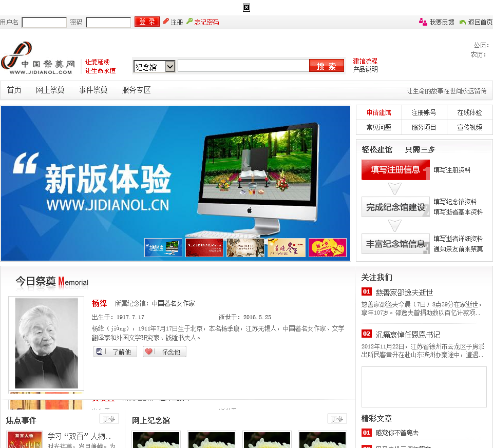Click the 注册 register link

[176, 22]
